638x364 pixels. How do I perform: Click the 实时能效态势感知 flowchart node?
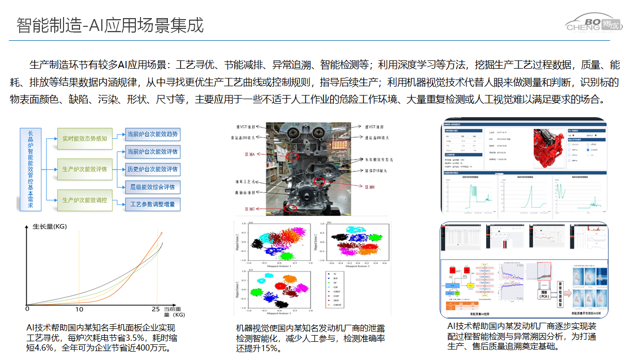(84, 138)
